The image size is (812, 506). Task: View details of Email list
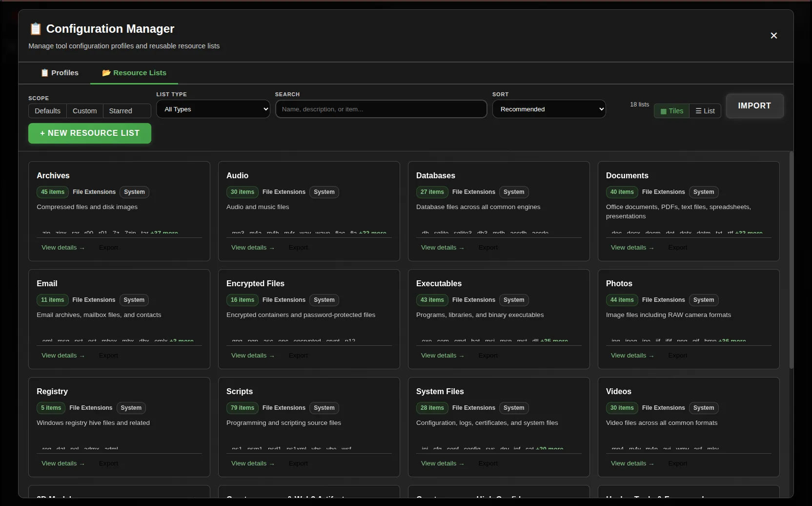63,356
